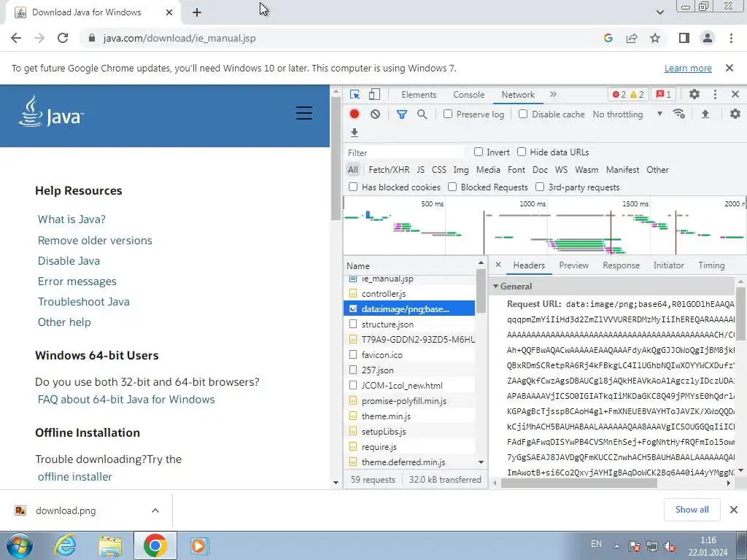Open Chrome three-dot menu
The width and height of the screenshot is (747, 560).
point(731,38)
